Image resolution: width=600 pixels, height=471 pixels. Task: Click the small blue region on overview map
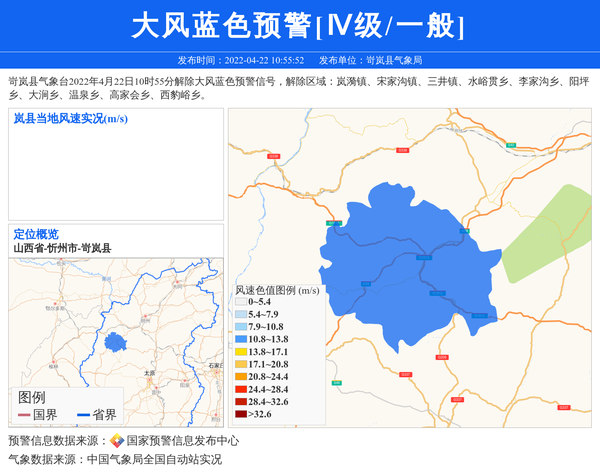117,341
